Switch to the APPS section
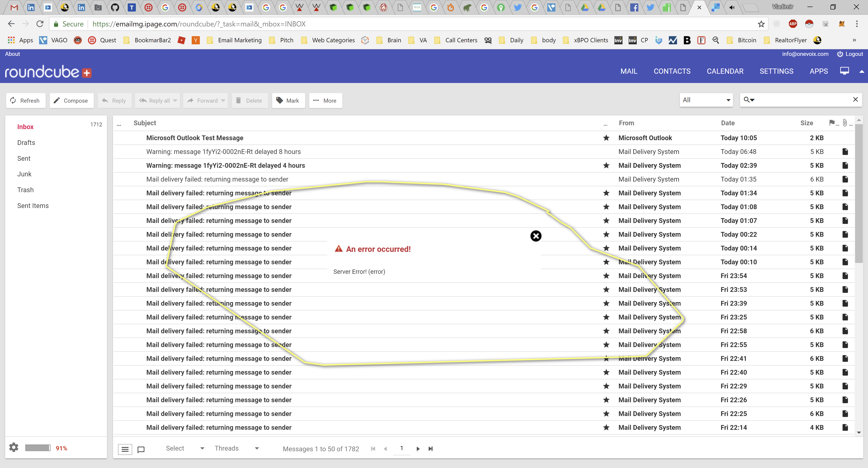The height and width of the screenshot is (468, 868). pyautogui.click(x=818, y=71)
